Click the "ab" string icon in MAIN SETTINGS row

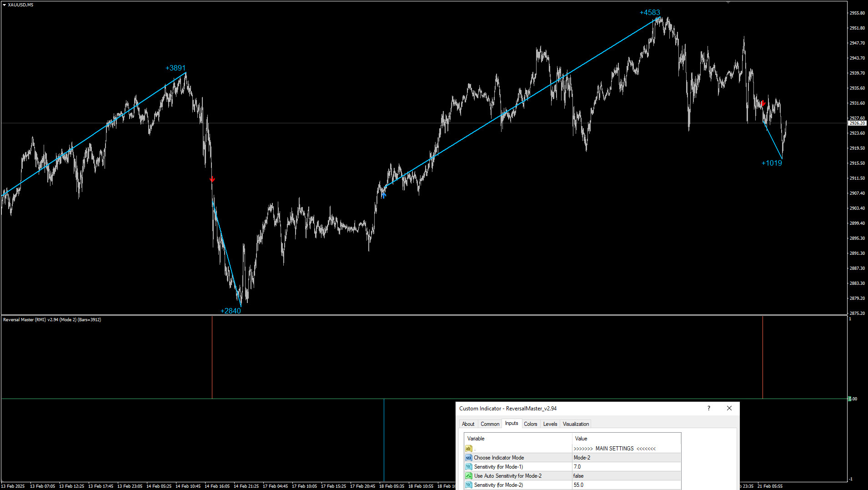coord(469,448)
